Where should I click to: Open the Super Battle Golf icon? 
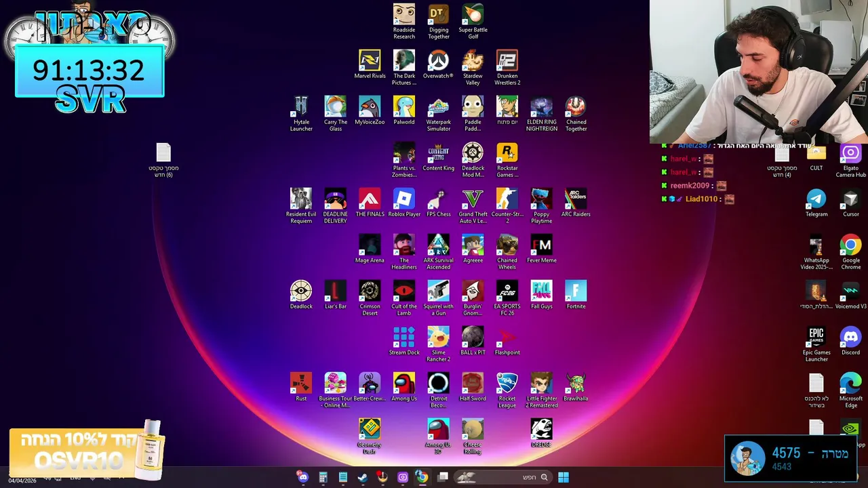coord(473,21)
